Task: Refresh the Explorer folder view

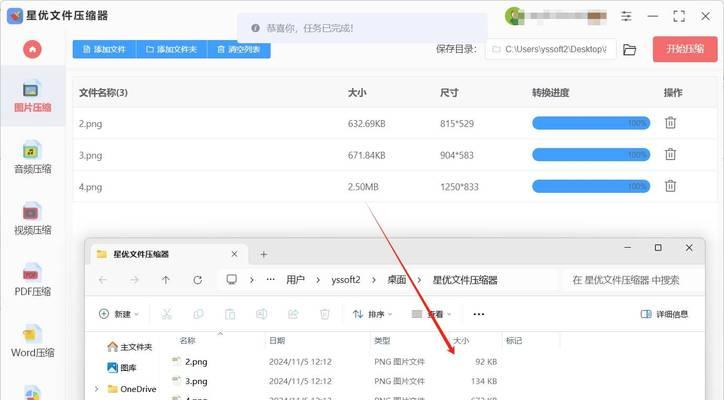Action: pos(198,280)
